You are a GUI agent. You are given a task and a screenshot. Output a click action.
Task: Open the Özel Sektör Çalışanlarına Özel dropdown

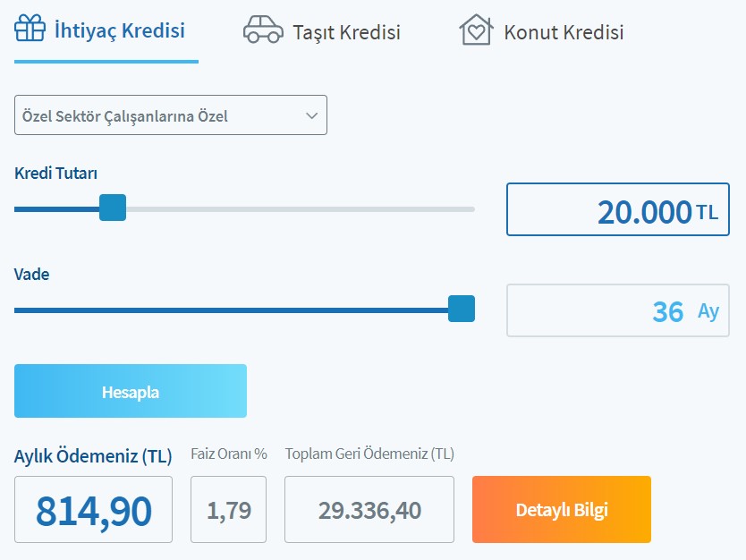click(170, 115)
